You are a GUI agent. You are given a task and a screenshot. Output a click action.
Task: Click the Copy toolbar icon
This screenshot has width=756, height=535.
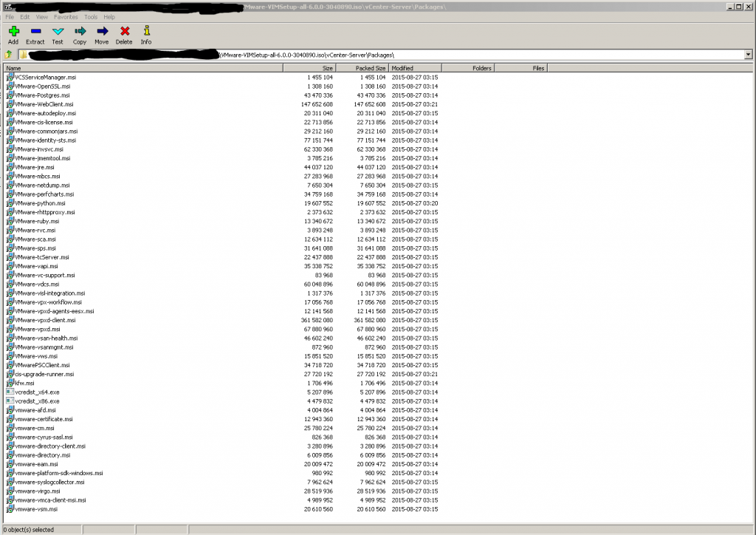80,31
